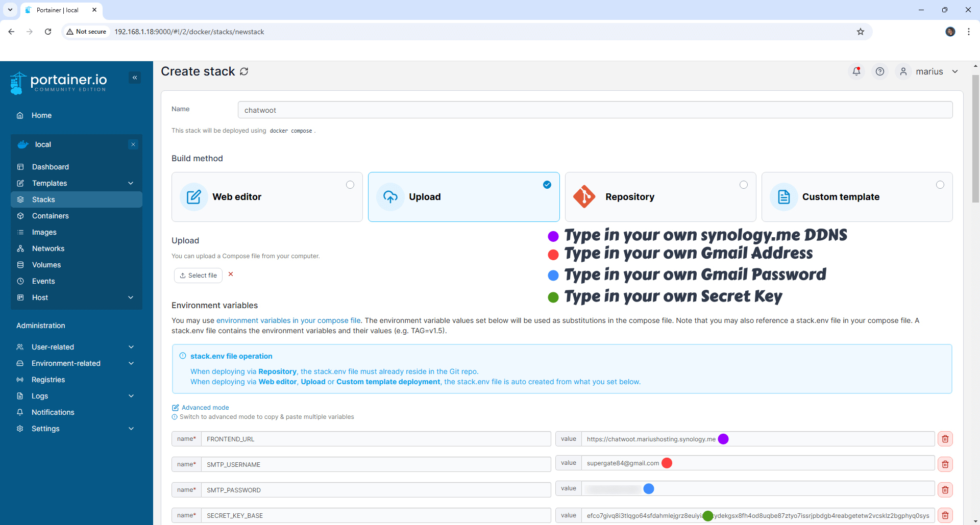Click the Settings gear icon in the sidebar
Viewport: 980px width, 525px height.
[20, 429]
